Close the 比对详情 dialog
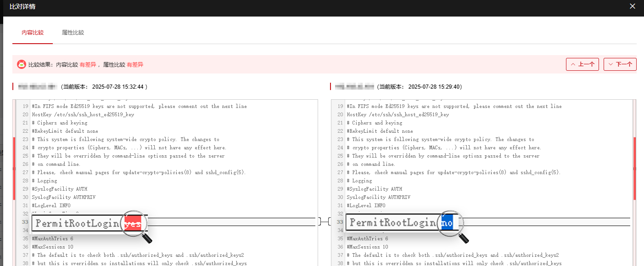 [x=633, y=6]
